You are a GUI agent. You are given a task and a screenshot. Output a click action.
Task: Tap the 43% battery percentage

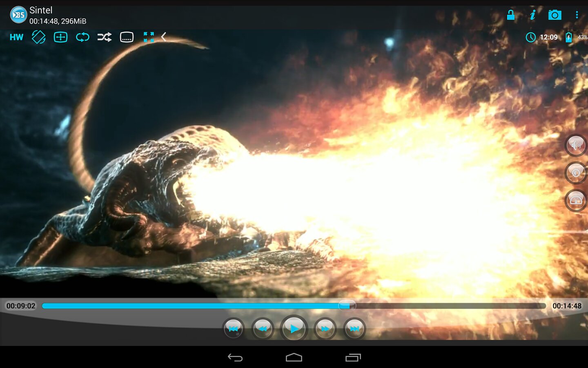click(x=583, y=37)
